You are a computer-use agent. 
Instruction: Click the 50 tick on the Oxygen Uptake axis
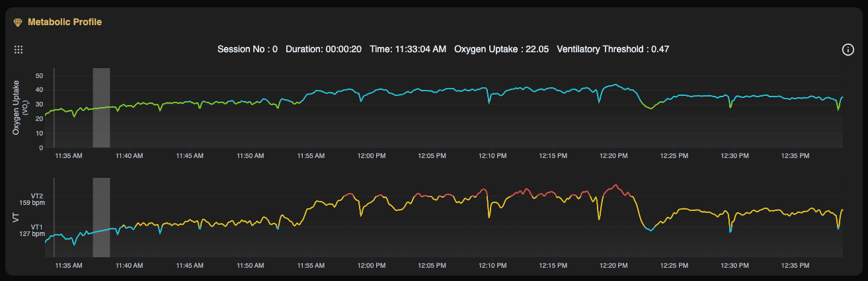39,75
